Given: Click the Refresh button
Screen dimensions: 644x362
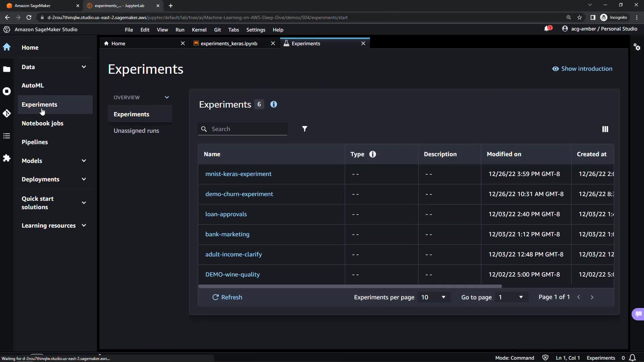Looking at the screenshot, I should 227,297.
